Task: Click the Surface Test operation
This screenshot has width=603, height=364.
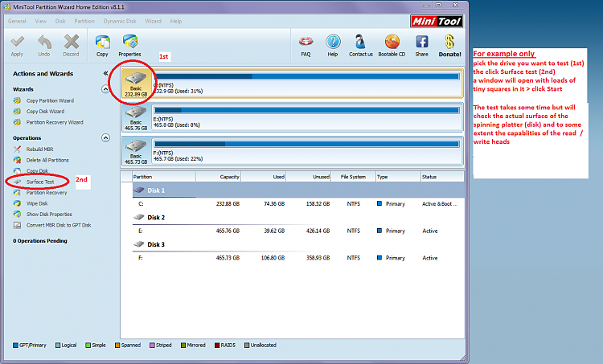Action: coord(40,182)
